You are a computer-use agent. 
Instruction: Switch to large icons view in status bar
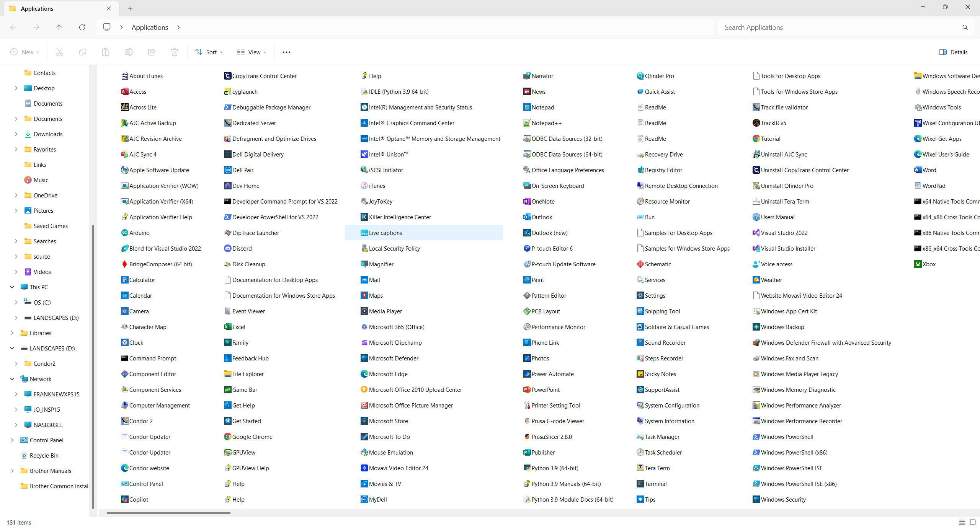pos(973,522)
